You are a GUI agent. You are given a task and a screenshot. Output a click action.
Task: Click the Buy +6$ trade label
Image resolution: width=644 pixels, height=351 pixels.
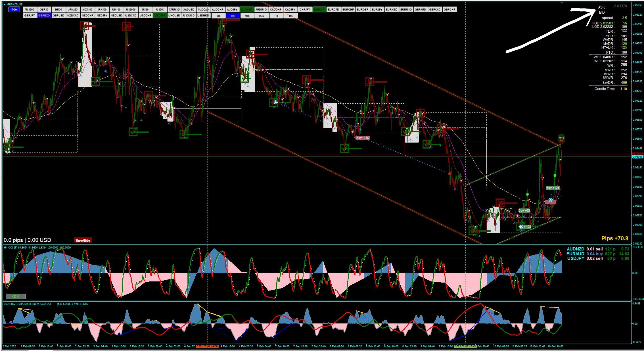(x=524, y=210)
